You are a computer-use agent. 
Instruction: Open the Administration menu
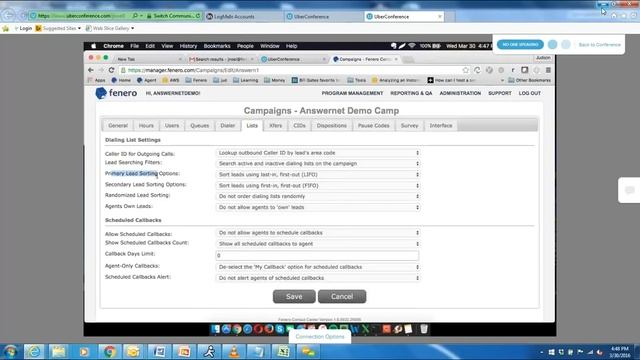[x=460, y=93]
